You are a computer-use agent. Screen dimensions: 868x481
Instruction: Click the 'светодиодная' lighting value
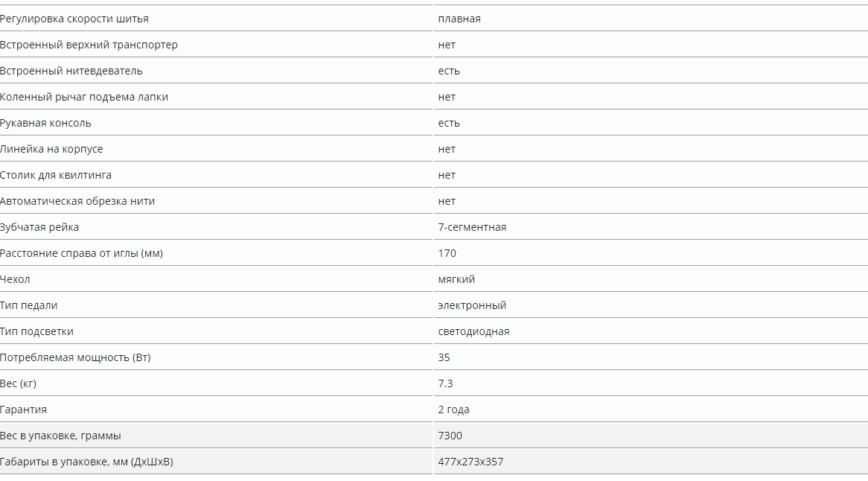click(473, 331)
